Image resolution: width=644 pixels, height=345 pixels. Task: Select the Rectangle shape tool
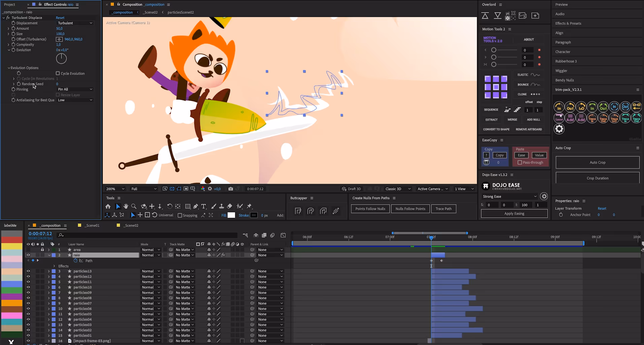tap(188, 206)
